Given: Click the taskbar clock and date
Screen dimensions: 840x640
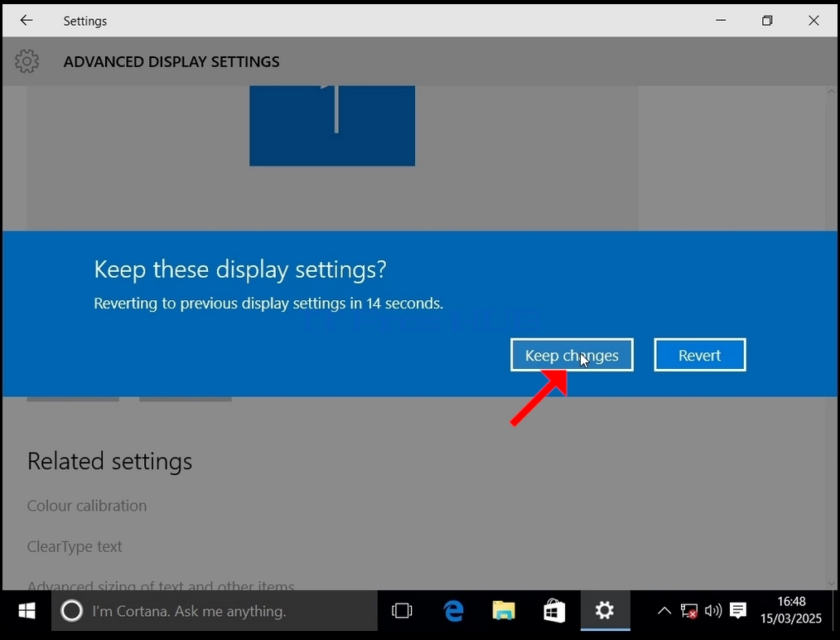Looking at the screenshot, I should 791,610.
